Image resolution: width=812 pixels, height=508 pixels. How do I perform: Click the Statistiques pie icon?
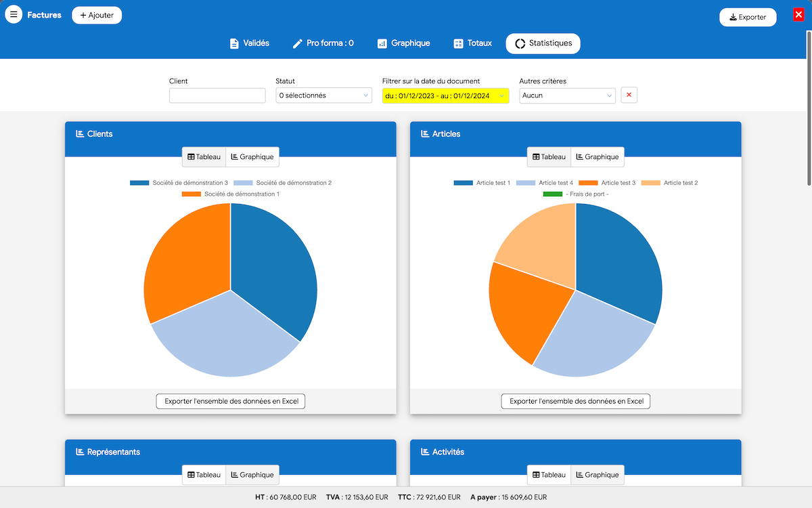coord(520,43)
